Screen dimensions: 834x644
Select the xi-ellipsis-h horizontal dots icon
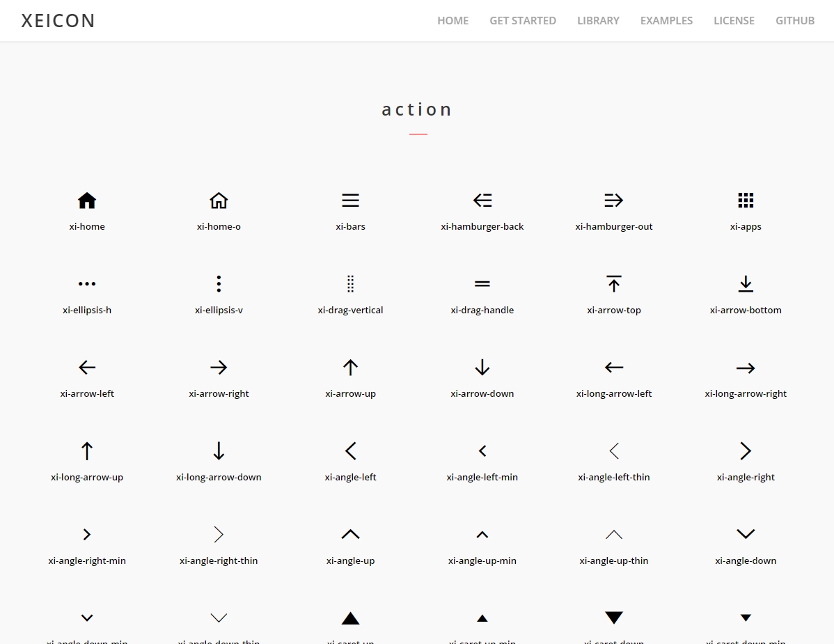pos(87,284)
